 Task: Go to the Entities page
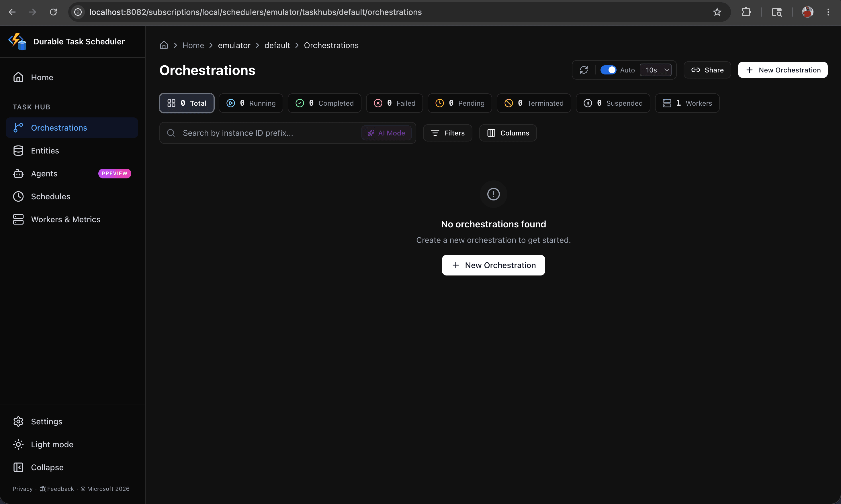tap(72, 150)
